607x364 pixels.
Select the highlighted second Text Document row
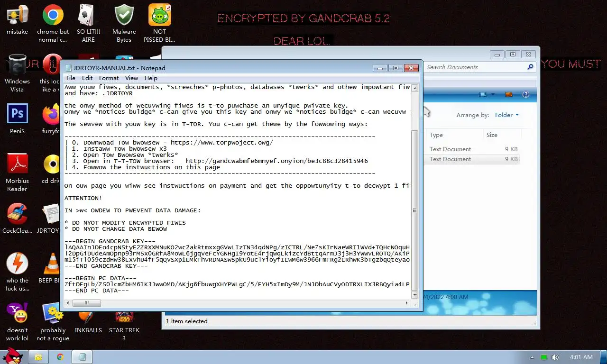click(473, 159)
